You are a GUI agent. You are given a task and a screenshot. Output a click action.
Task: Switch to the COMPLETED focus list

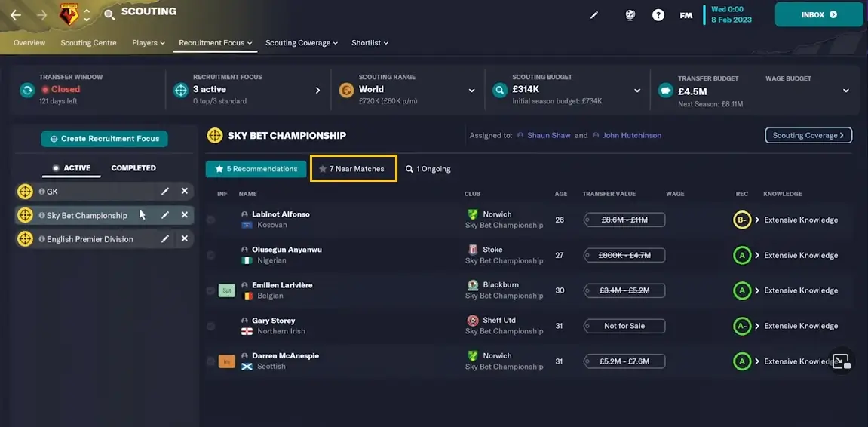point(133,167)
